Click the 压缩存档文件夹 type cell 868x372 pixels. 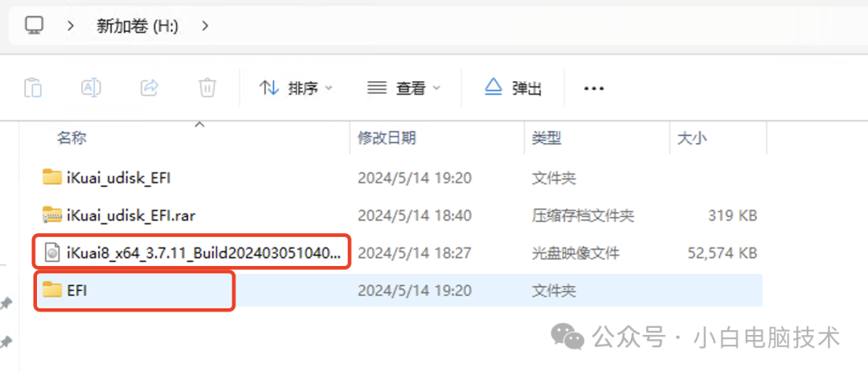pos(583,215)
